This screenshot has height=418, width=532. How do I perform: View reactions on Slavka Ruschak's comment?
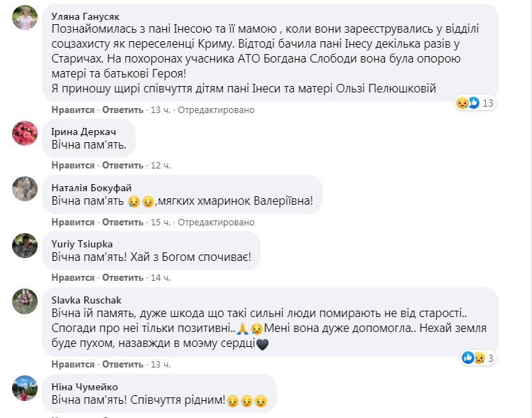tap(478, 356)
